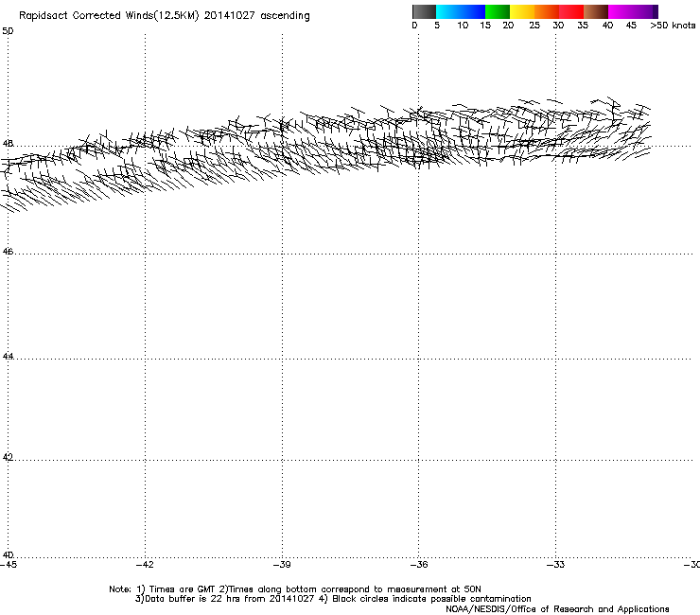Click the red 30-35 knots color segment
The height and width of the screenshot is (615, 700).
[571, 11]
